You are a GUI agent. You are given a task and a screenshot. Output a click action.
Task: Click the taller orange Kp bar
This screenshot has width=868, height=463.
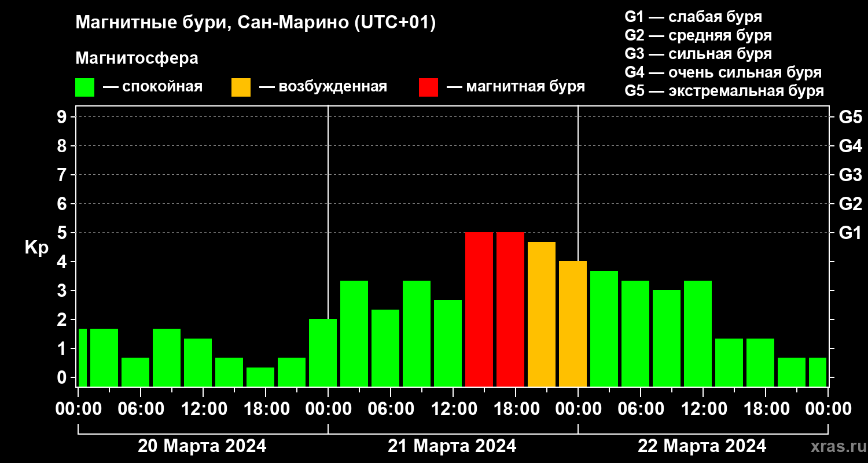542,314
